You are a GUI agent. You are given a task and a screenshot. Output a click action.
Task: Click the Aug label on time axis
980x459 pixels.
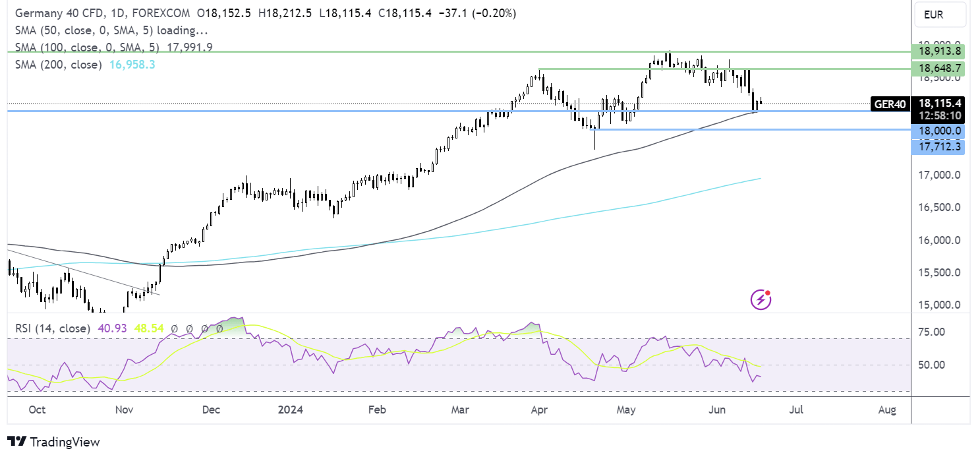coord(887,410)
